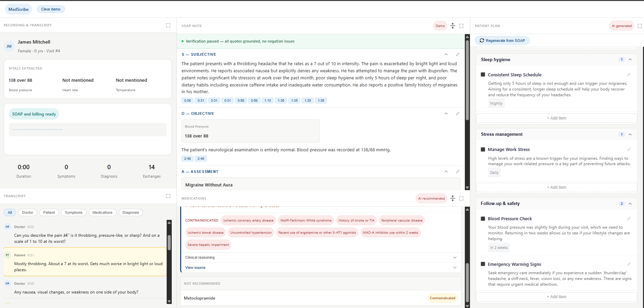Jump to 0:08 timestamp in Subjective

(188, 101)
